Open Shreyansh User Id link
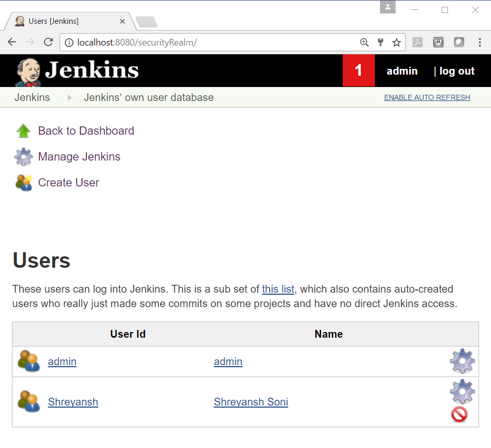This screenshot has width=491, height=448. (x=73, y=402)
